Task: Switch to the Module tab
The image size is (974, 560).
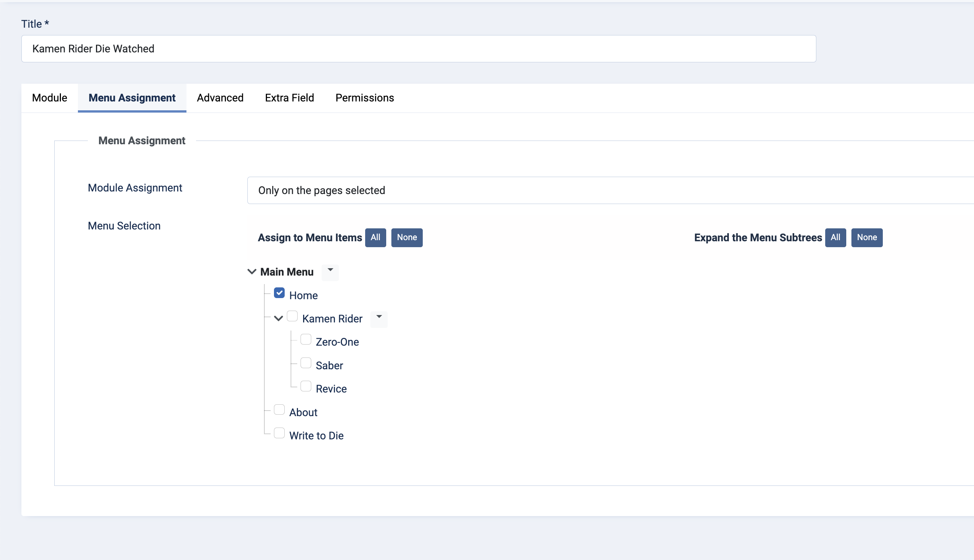Action: tap(49, 98)
